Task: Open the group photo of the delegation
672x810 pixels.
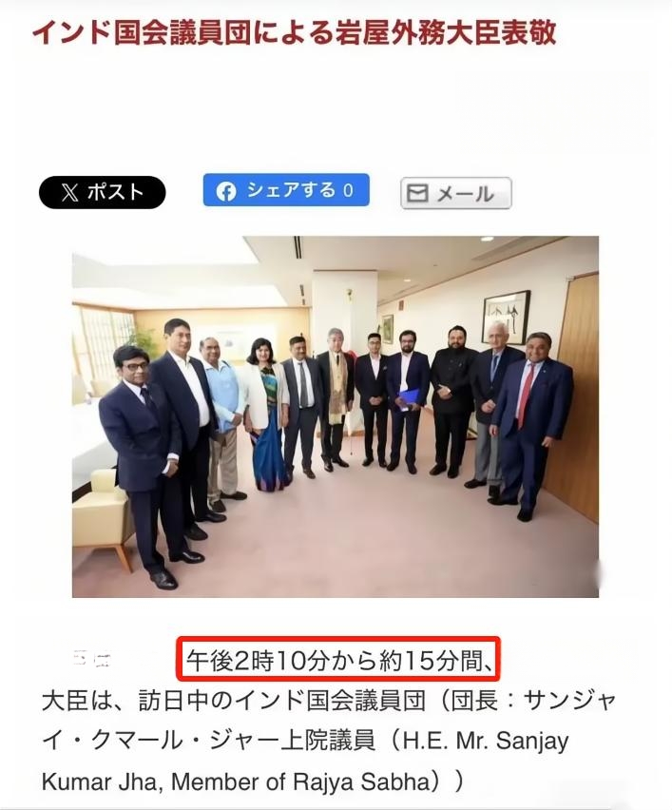Action: 336,416
